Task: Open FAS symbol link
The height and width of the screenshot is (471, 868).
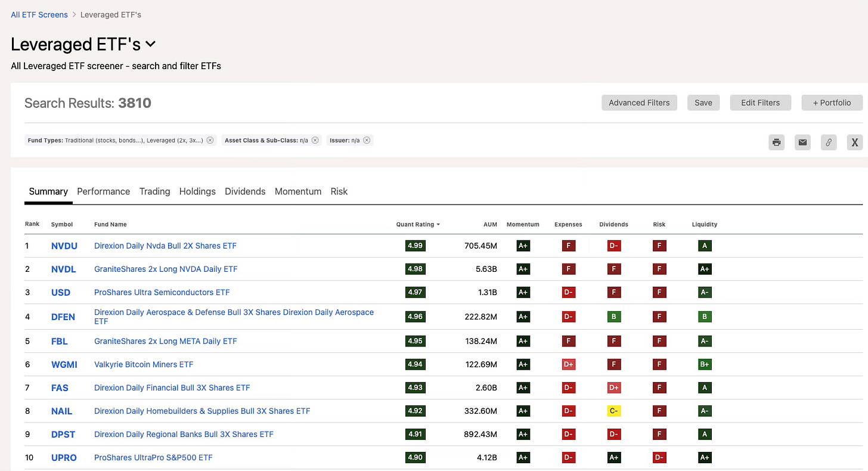Action: click(x=60, y=388)
